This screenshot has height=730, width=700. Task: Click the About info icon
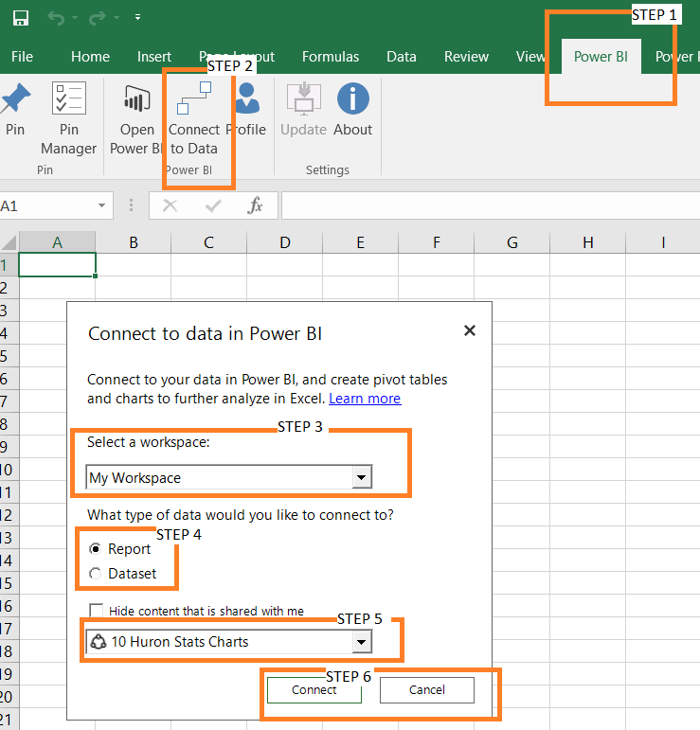[x=353, y=98]
